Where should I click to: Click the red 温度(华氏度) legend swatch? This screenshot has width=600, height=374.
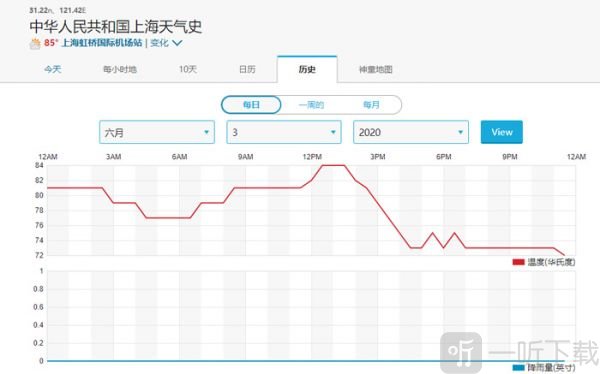[518, 262]
